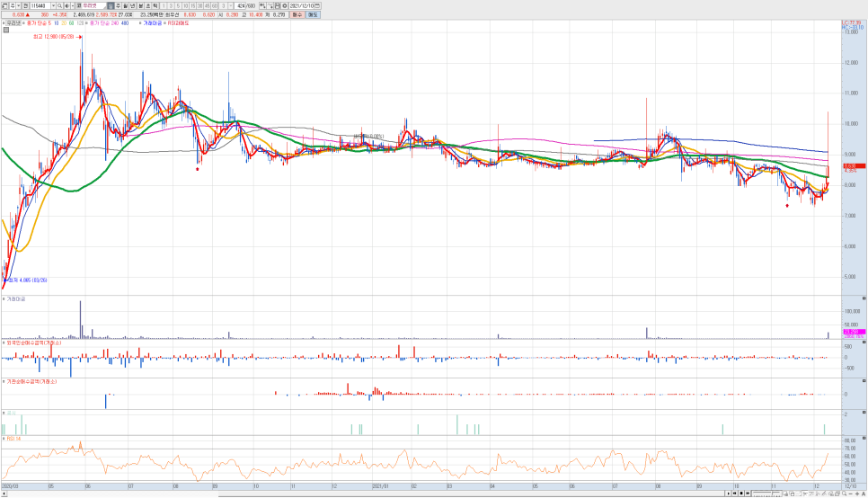Click the date field 2021/12/10
The image size is (868, 498).
[x=301, y=5]
